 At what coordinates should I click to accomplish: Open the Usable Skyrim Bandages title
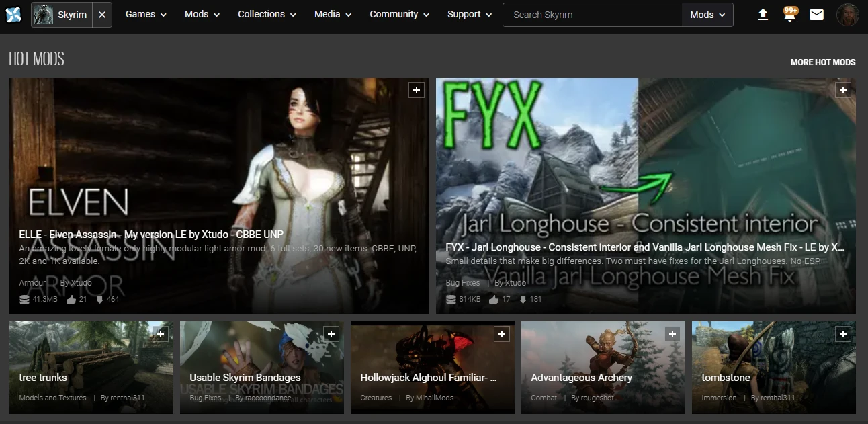pos(245,378)
